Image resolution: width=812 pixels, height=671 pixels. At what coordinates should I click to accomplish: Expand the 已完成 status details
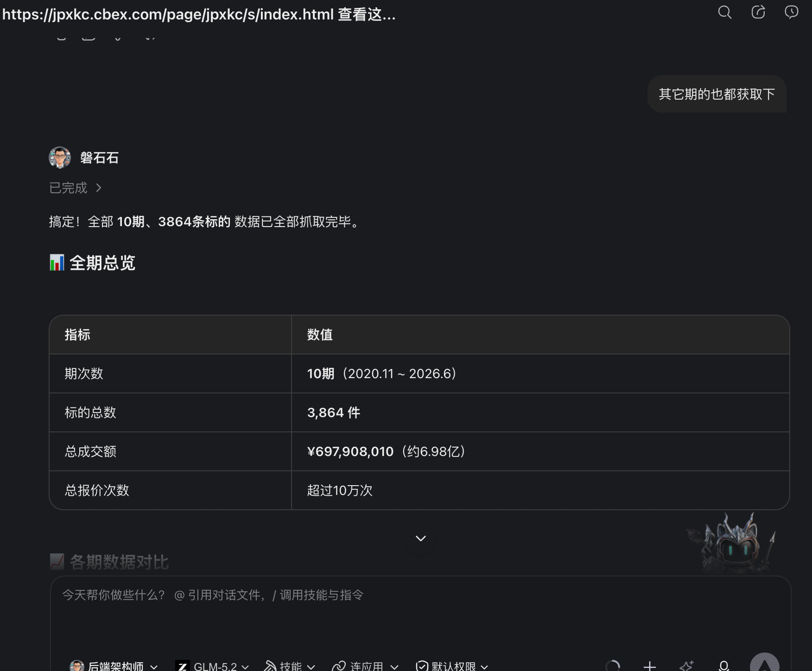tap(75, 188)
